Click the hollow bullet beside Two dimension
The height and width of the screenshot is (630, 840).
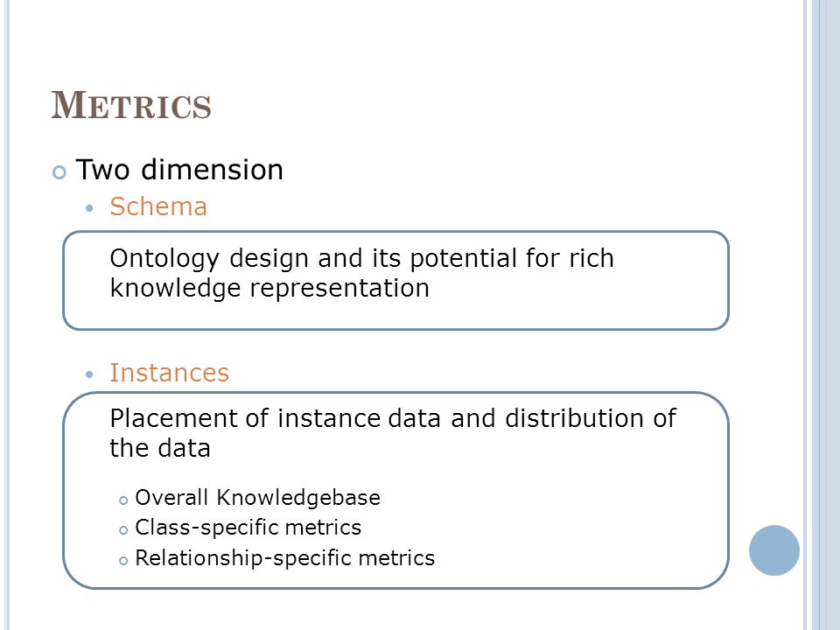pos(59,172)
